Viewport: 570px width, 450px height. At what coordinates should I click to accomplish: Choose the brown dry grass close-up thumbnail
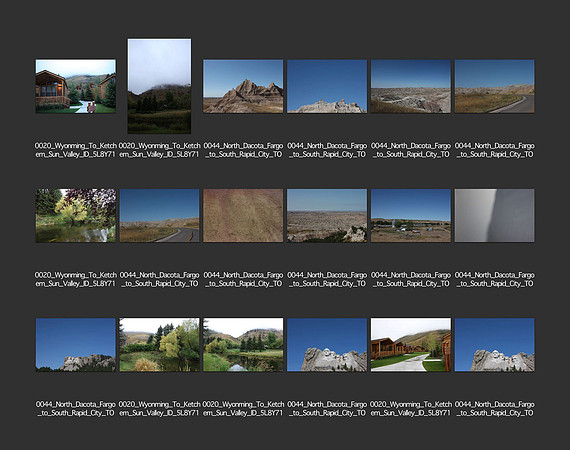point(243,216)
